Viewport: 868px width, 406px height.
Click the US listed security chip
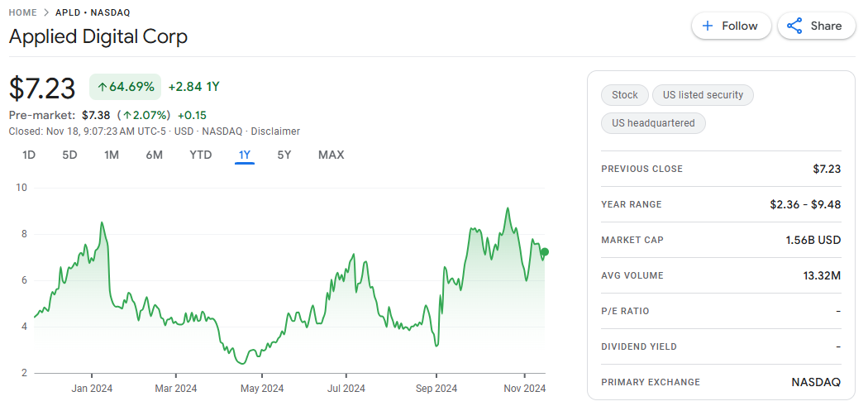pos(702,95)
